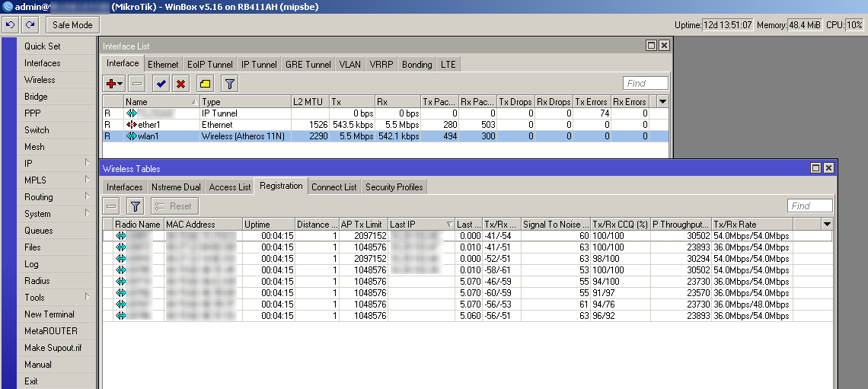This screenshot has height=389, width=868.
Task: Expand the Tools submenu
Action: 87,297
